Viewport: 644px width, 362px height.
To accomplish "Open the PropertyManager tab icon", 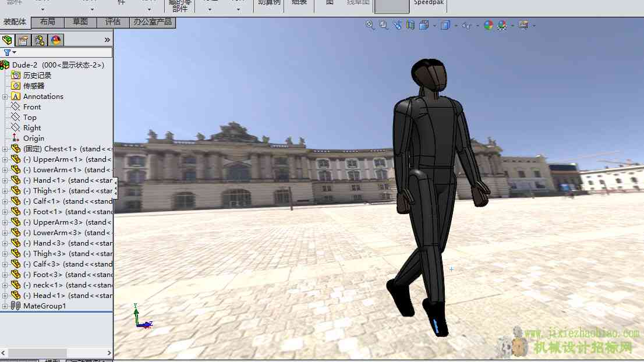I will point(23,40).
